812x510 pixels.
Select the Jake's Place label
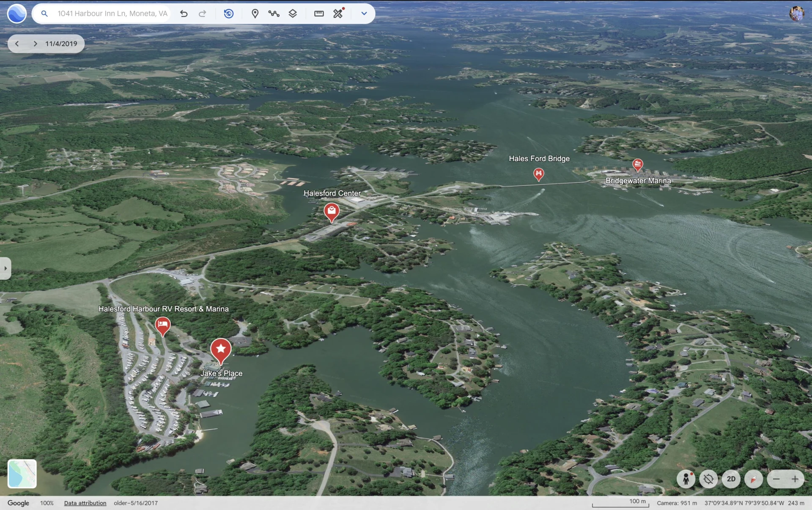click(221, 373)
